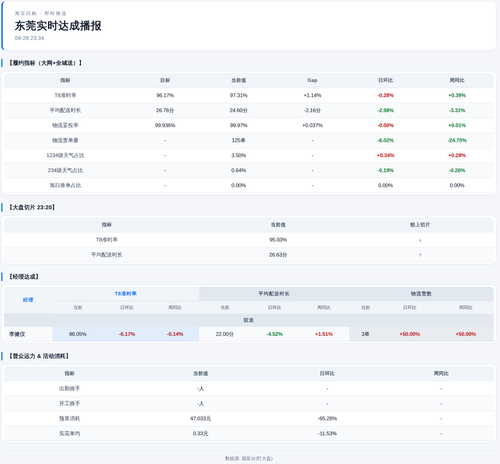Click the 22.00分 cell

click(x=225, y=334)
